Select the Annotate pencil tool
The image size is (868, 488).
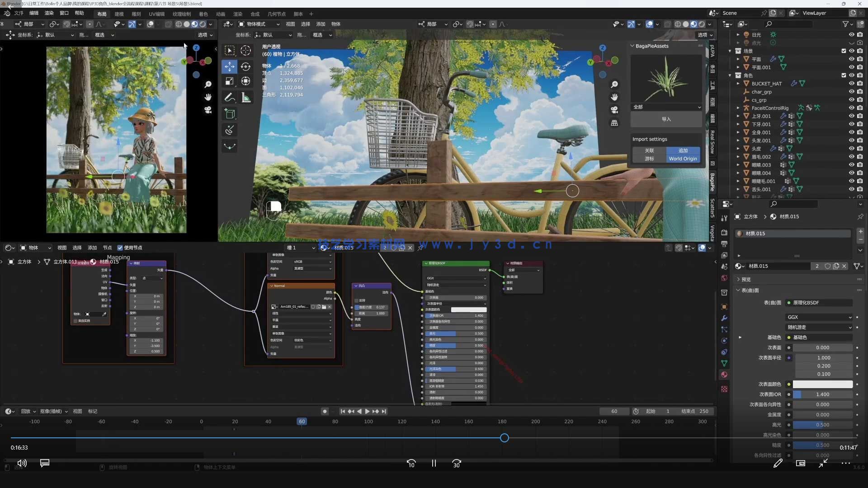[230, 97]
